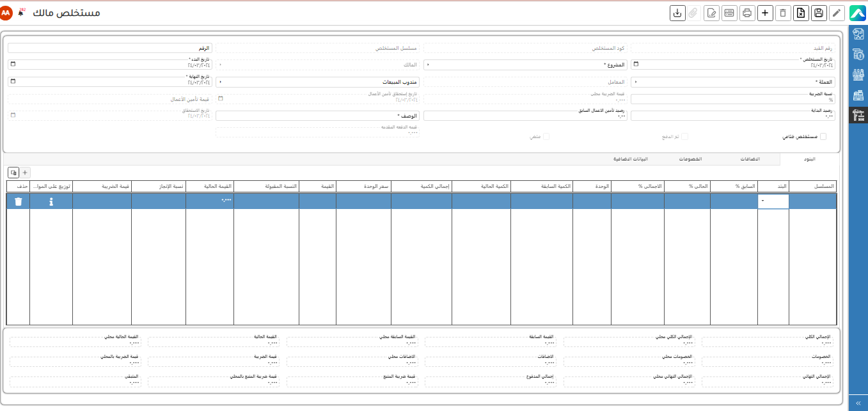Click the plus icon to add new record
868x411 pixels.
click(764, 13)
